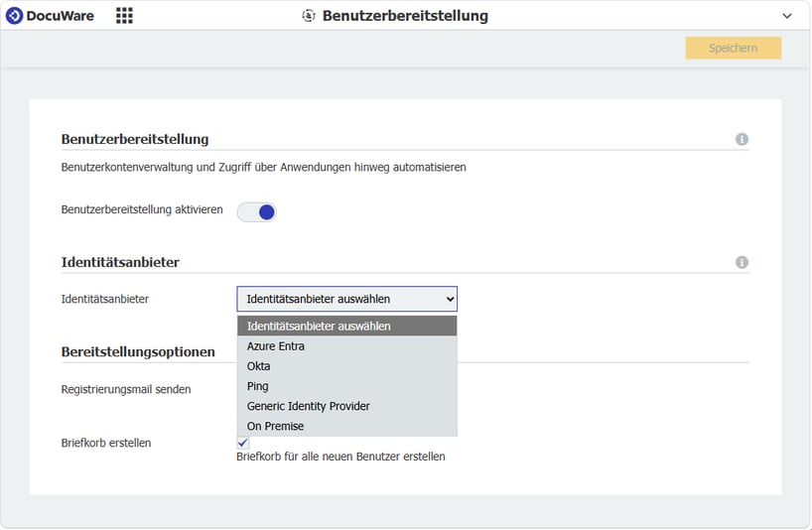This screenshot has width=812, height=530.
Task: Click Benutzerbereitstellung aktivieren label
Action: tap(142, 209)
